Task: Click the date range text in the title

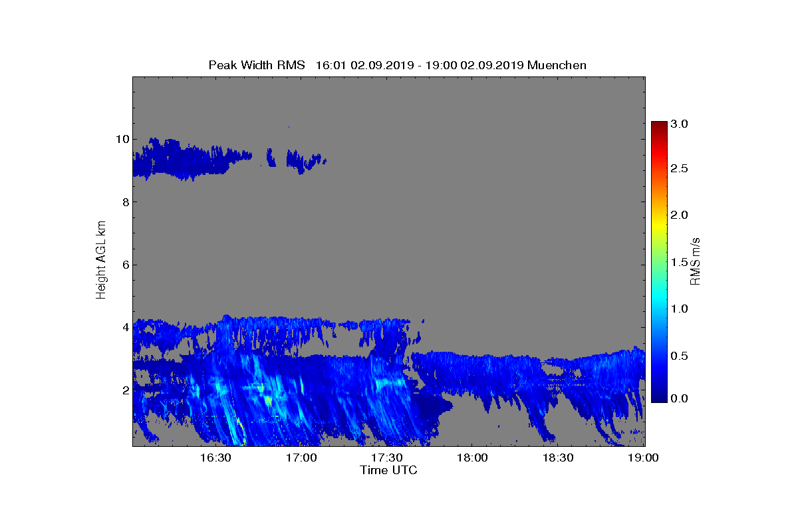Action: [x=420, y=65]
